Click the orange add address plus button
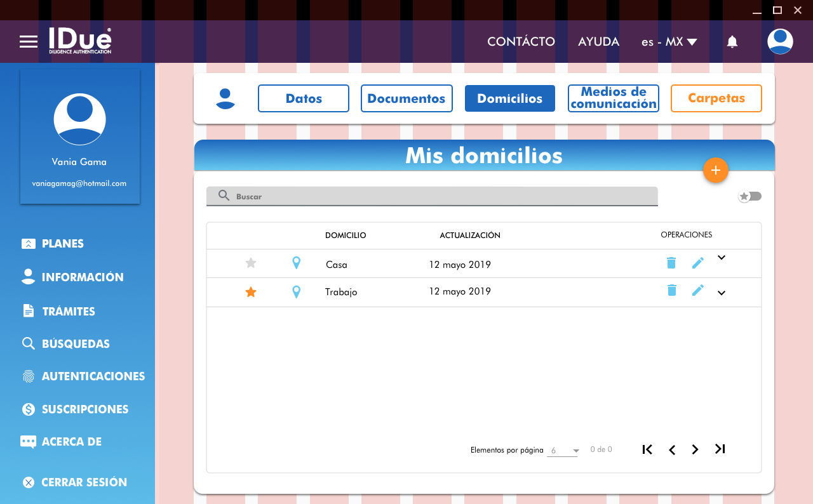The height and width of the screenshot is (504, 813). 715,170
